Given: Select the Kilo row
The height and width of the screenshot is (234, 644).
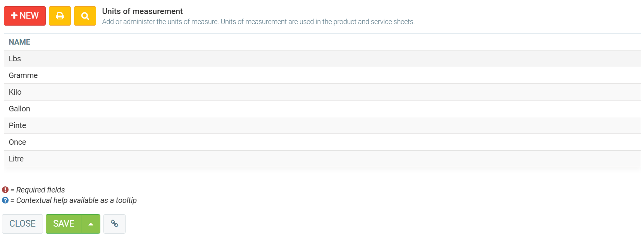Looking at the screenshot, I should coord(15,92).
